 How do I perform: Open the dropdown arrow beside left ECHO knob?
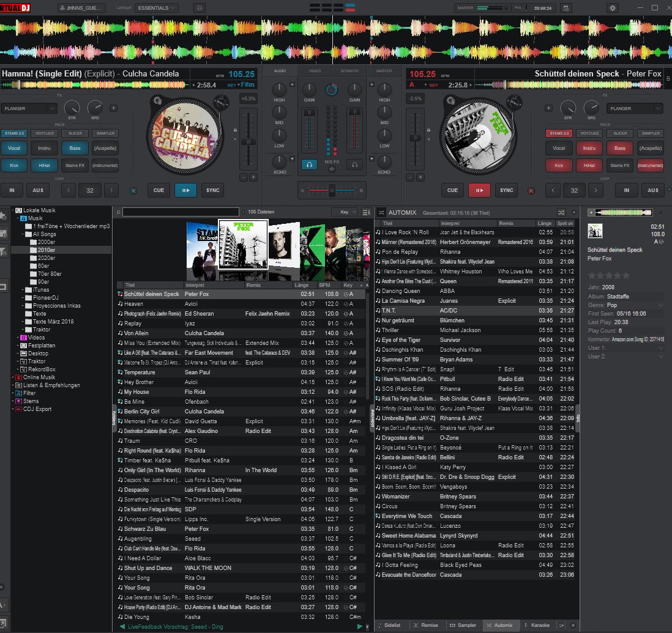pyautogui.click(x=293, y=159)
